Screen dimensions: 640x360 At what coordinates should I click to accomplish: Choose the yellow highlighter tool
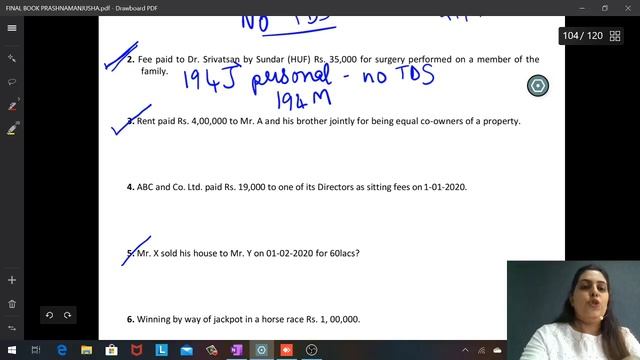coord(12,129)
